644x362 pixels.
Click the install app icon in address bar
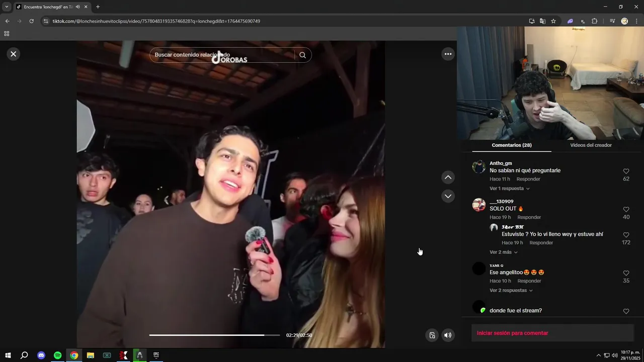(x=532, y=21)
